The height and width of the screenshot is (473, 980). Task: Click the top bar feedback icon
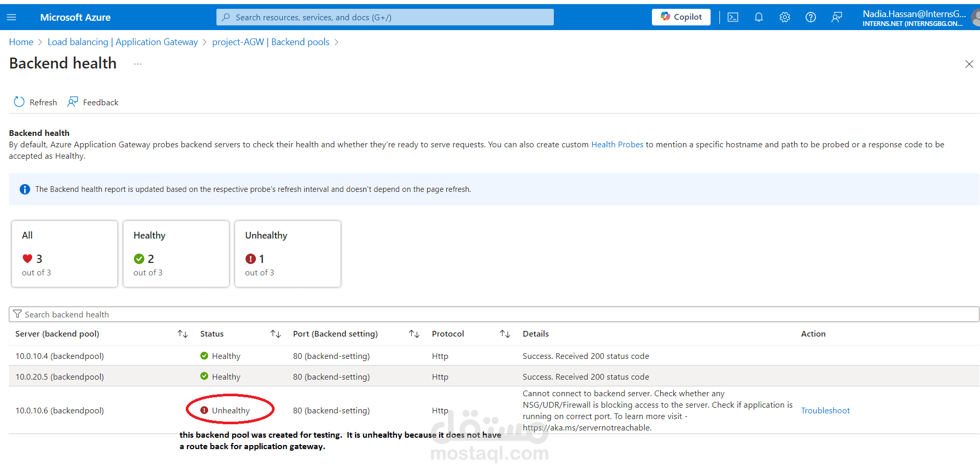pos(836,17)
